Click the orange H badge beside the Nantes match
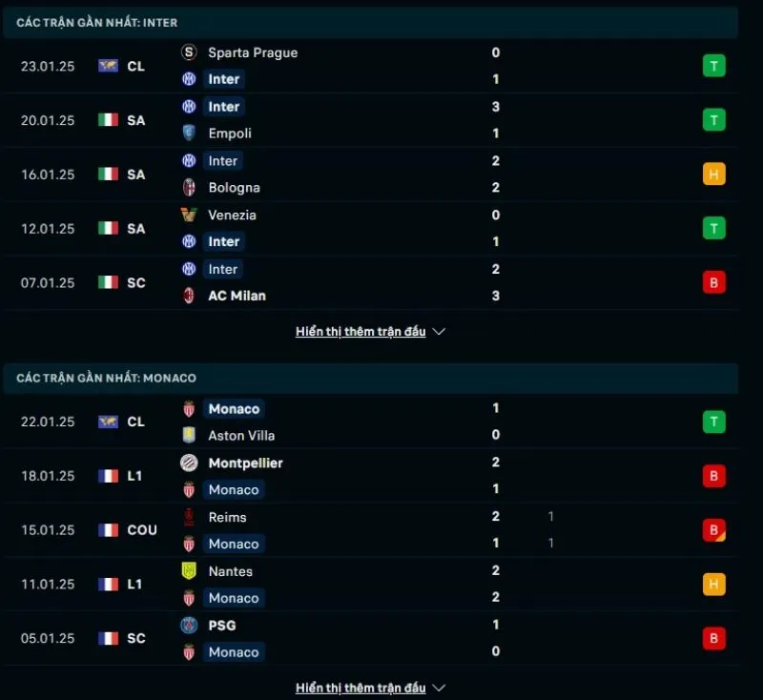 point(713,584)
